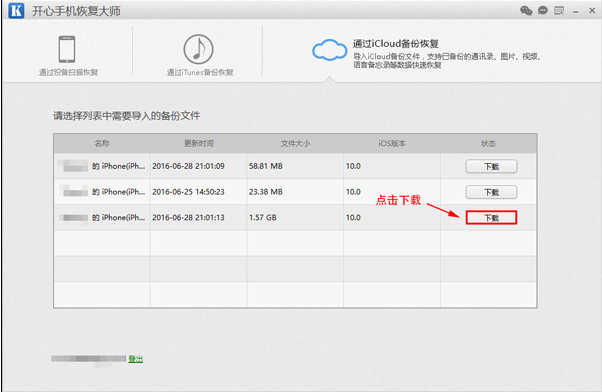Close the recovery app window

coord(592,10)
